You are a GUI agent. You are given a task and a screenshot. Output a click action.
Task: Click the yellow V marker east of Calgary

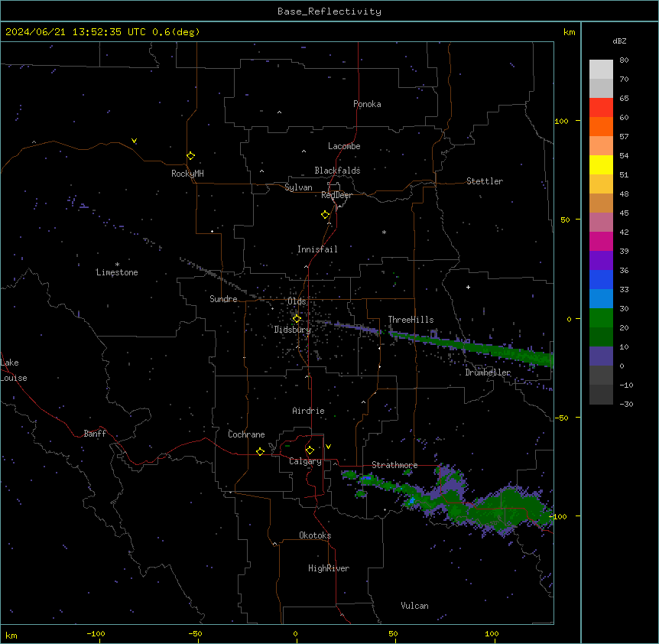[x=328, y=447]
